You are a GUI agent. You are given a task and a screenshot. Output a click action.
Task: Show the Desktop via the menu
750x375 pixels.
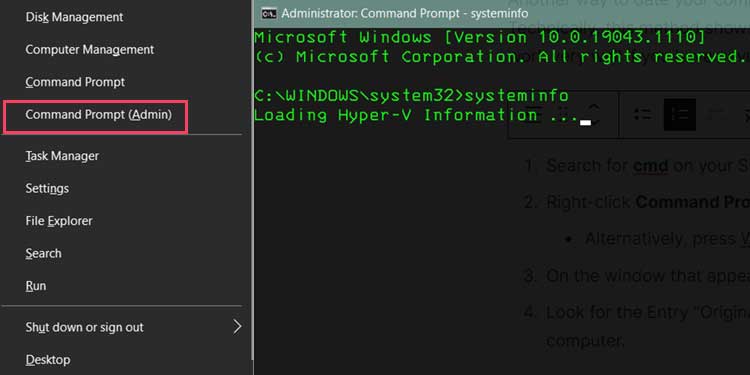[x=47, y=360]
